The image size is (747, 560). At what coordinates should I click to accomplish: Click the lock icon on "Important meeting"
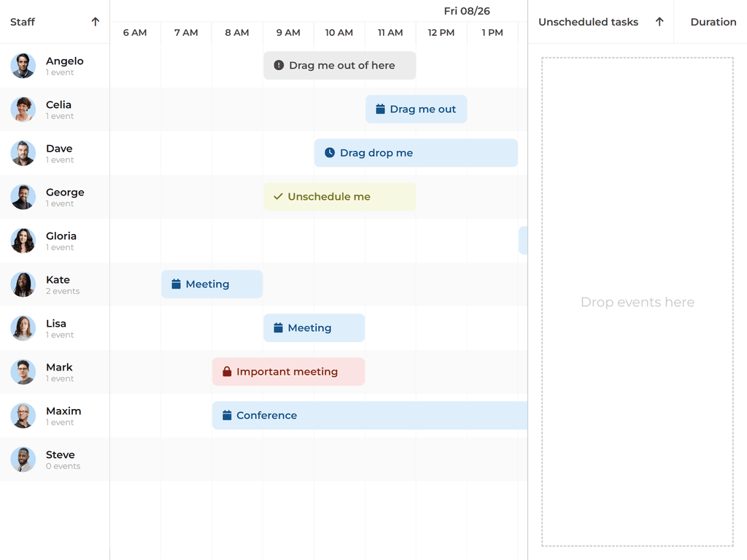coord(225,371)
